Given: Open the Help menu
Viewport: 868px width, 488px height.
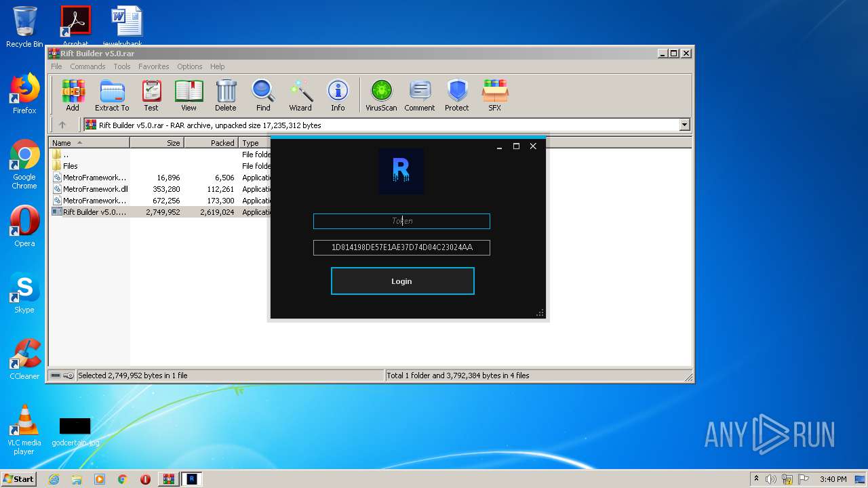Looking at the screenshot, I should (x=217, y=66).
